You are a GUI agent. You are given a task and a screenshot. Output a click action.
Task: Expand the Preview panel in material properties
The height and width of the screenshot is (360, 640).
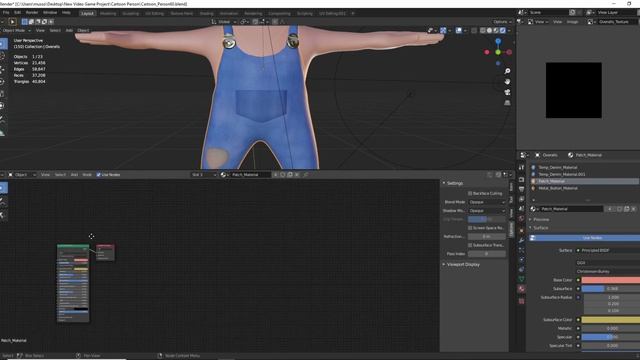(541, 220)
